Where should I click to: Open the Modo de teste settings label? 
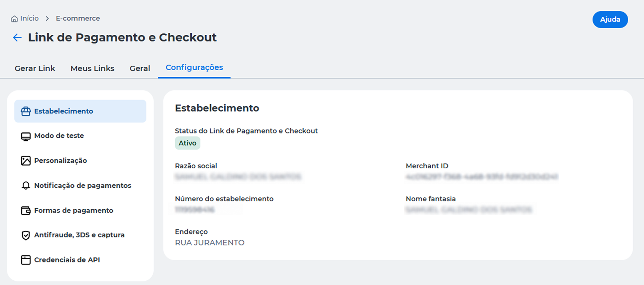tap(59, 136)
